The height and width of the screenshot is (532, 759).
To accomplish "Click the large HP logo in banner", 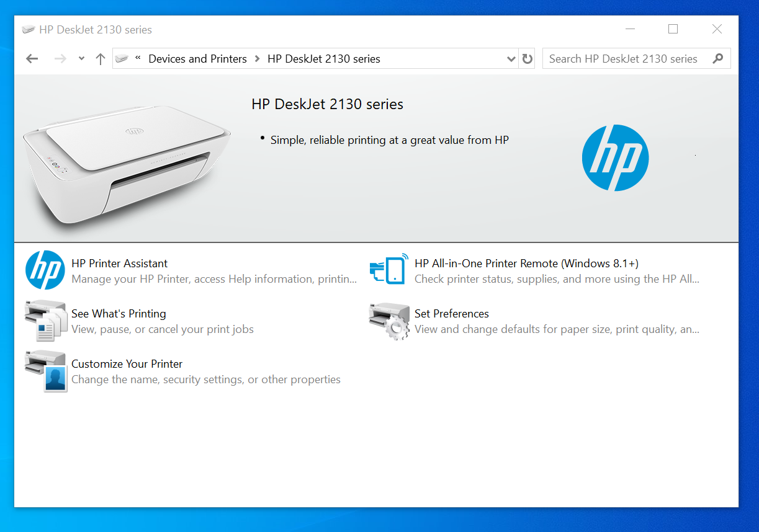I will [615, 157].
